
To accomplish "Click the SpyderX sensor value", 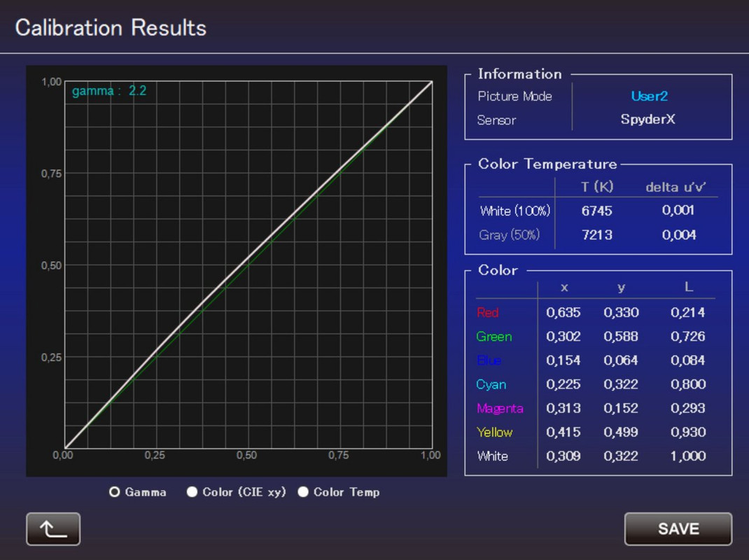I will 647,119.
